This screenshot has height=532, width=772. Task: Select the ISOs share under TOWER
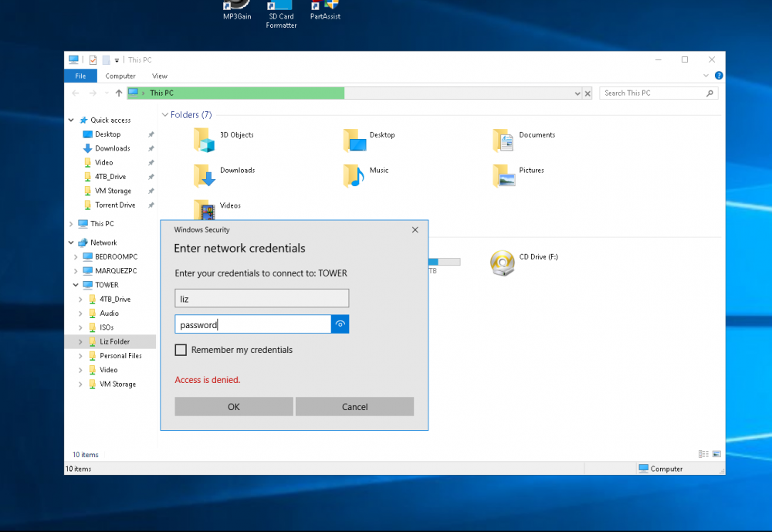[107, 327]
